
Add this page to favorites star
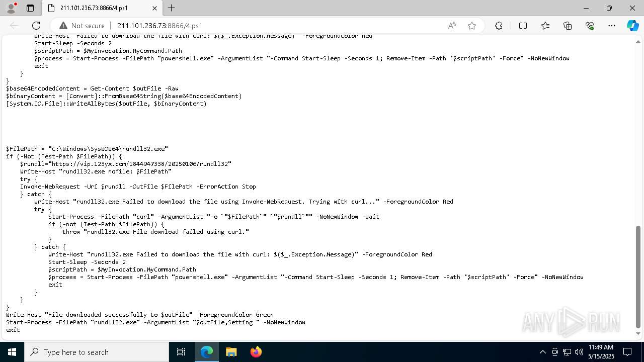472,26
